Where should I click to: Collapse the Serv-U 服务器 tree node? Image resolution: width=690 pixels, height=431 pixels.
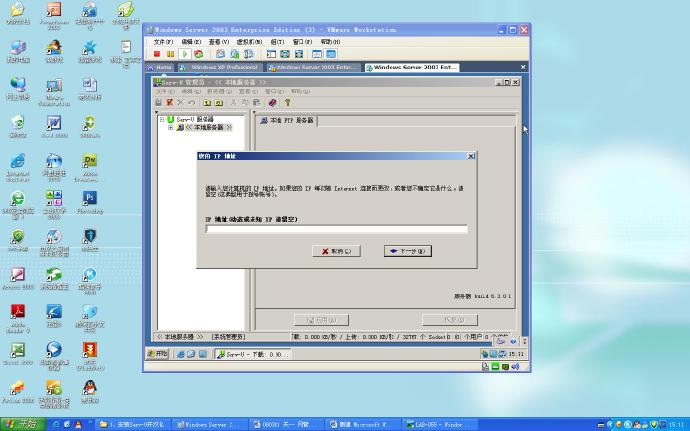[x=162, y=119]
